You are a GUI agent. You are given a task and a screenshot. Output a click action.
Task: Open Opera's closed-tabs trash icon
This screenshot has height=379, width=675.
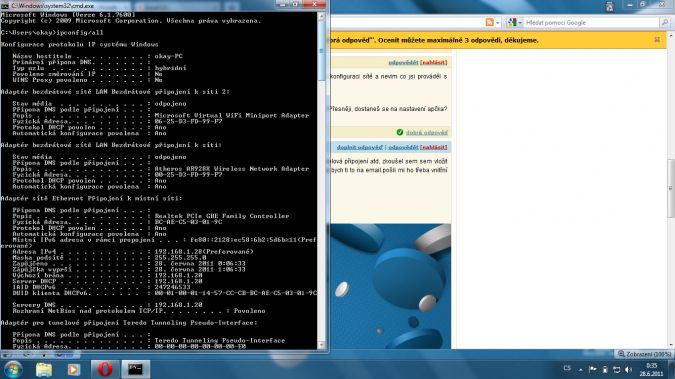(609, 6)
